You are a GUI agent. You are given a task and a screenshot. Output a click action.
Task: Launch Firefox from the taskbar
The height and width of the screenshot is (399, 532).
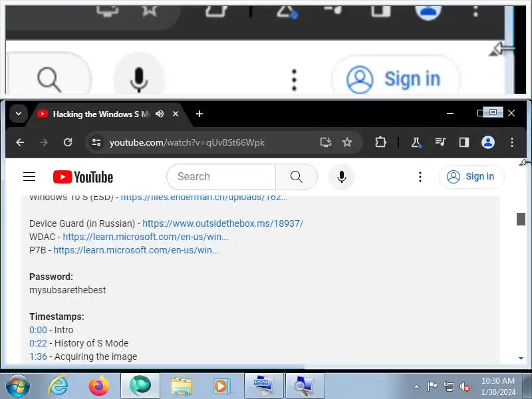point(99,386)
